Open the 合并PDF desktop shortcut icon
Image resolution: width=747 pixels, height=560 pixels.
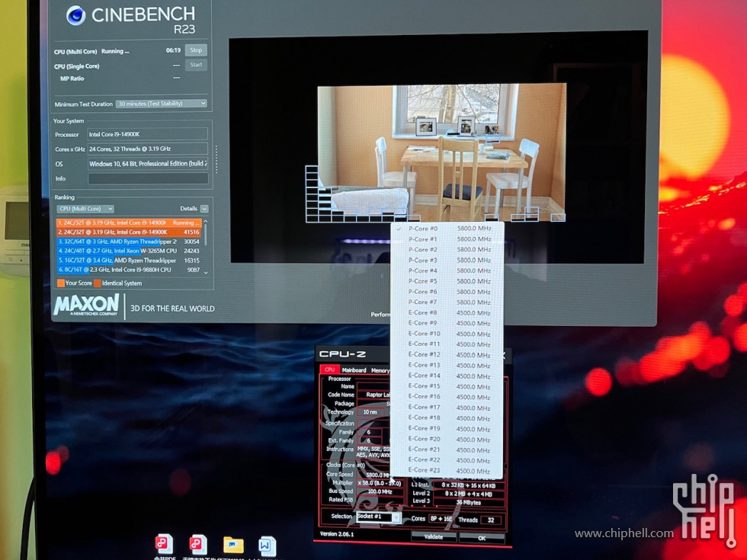click(x=164, y=545)
